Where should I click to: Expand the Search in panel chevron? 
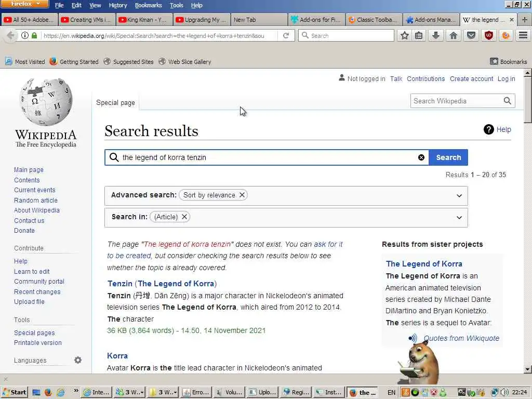[x=459, y=218]
